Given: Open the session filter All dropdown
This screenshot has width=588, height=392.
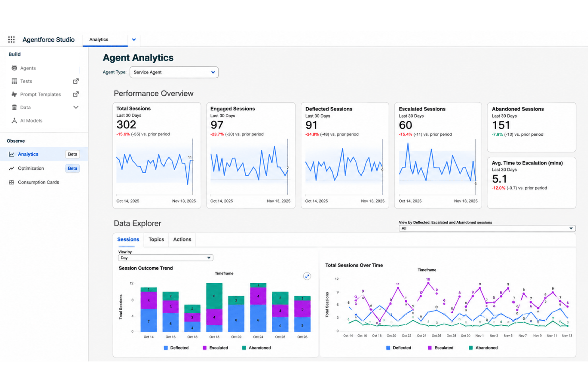Looking at the screenshot, I should click(x=487, y=228).
